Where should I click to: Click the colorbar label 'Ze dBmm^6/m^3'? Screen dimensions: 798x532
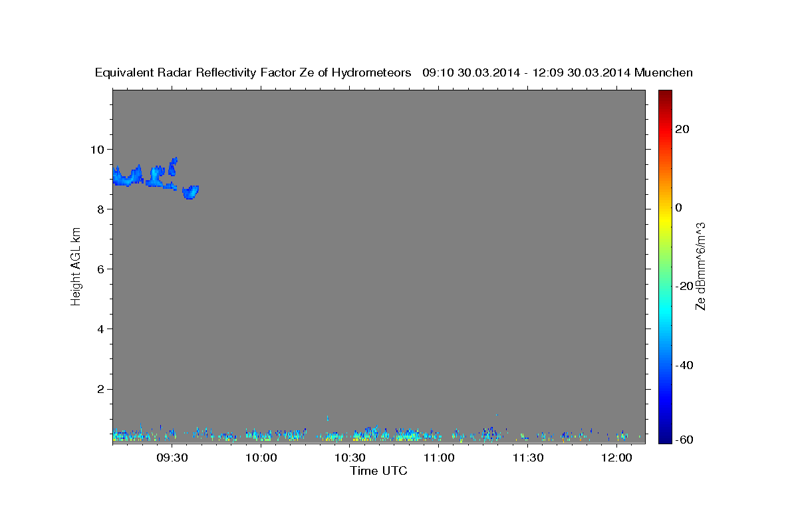[700, 266]
